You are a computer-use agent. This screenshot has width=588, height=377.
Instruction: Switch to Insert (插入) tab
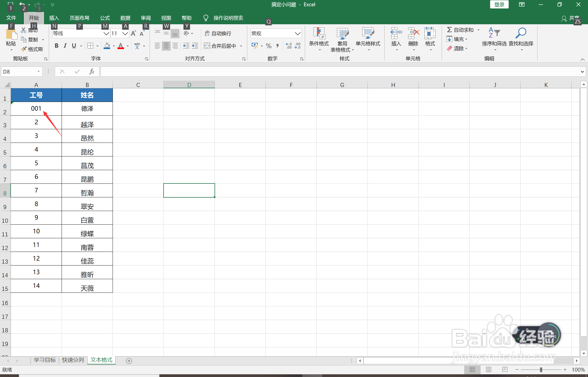(x=54, y=18)
